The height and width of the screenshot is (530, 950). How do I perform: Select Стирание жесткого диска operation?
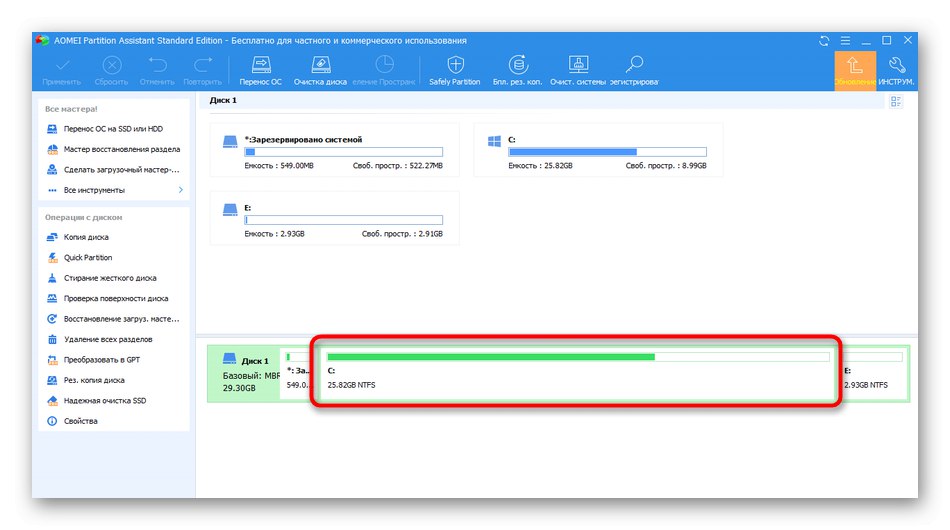tap(102, 278)
